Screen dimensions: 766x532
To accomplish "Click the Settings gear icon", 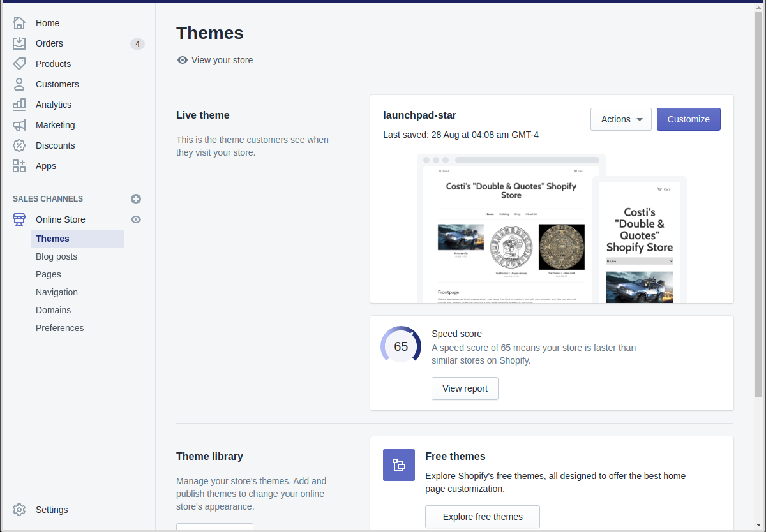I will [x=19, y=510].
